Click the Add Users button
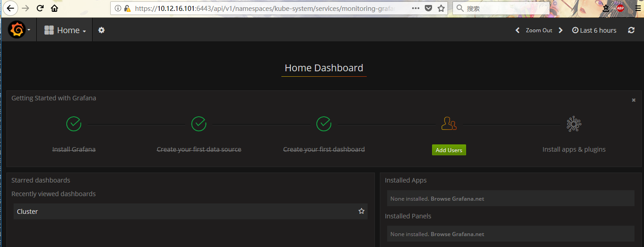This screenshot has height=247, width=644. (449, 150)
